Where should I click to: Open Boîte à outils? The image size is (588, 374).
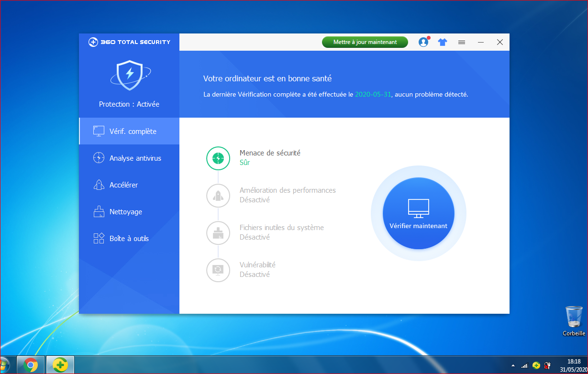coord(129,238)
